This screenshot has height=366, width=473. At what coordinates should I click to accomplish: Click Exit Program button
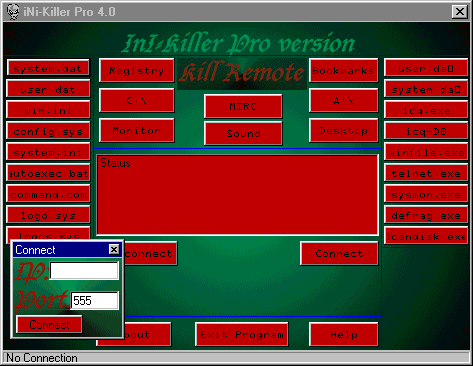[242, 334]
